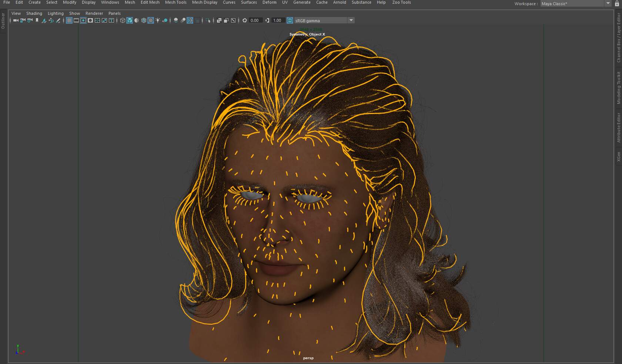The width and height of the screenshot is (622, 364).
Task: Open the Zoo Tools menu
Action: (x=401, y=2)
